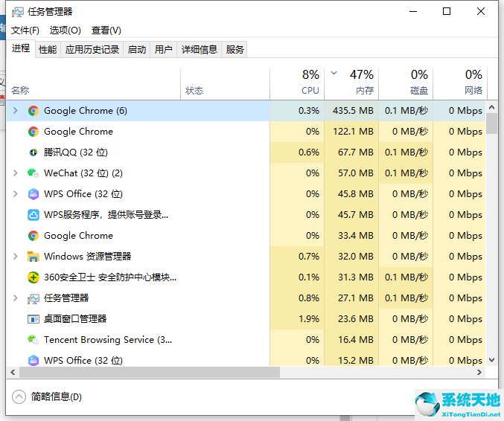This screenshot has width=504, height=421.
Task: Click the Tencent Browsing Service icon
Action: [33, 339]
